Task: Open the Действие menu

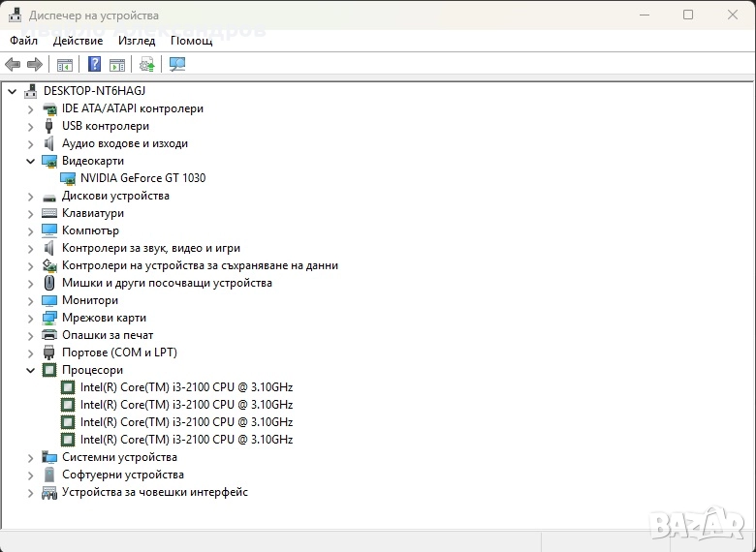Action: 78,41
